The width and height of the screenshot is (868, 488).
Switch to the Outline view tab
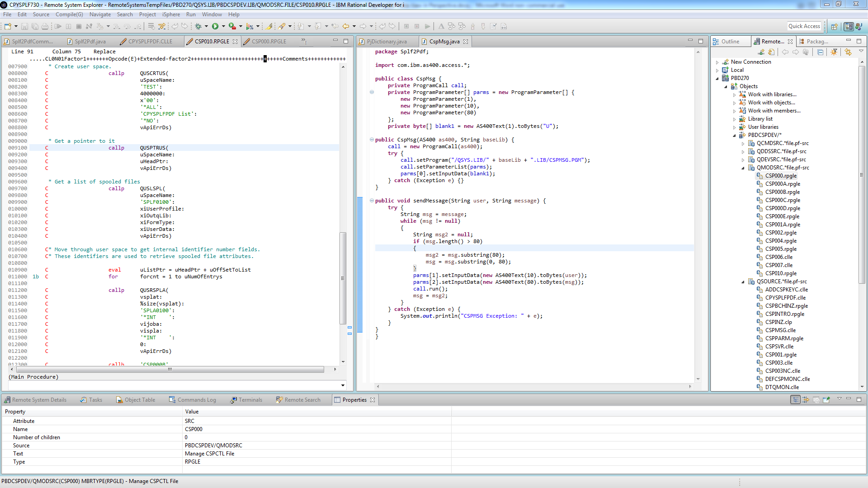(x=730, y=41)
